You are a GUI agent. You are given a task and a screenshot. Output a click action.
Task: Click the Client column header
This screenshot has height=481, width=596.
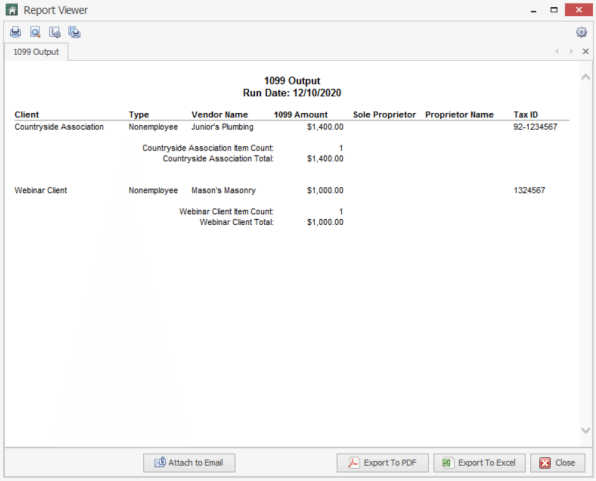[27, 114]
